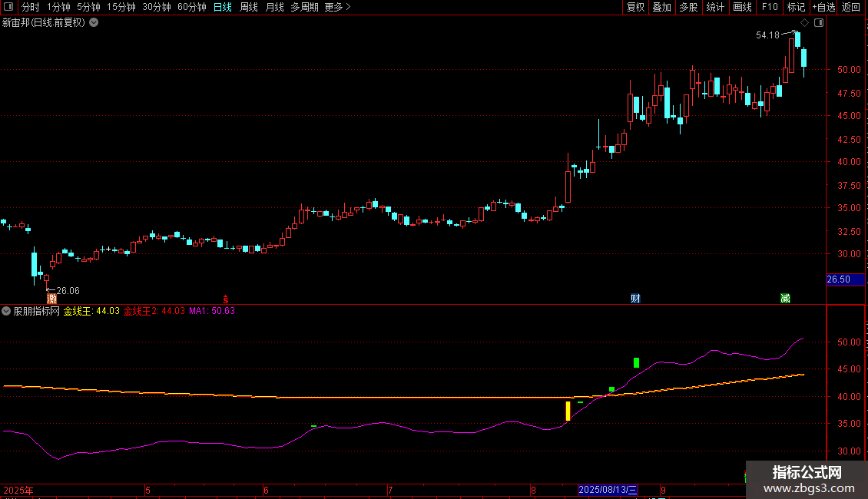Click the 叠加 overlay button
Image resolution: width=868 pixels, height=499 pixels.
click(x=661, y=7)
